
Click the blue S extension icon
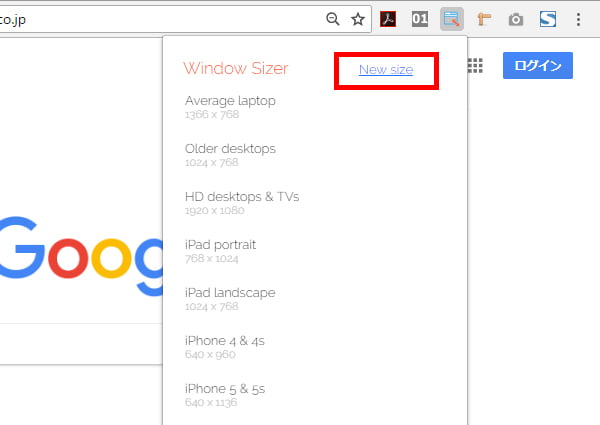coord(547,19)
